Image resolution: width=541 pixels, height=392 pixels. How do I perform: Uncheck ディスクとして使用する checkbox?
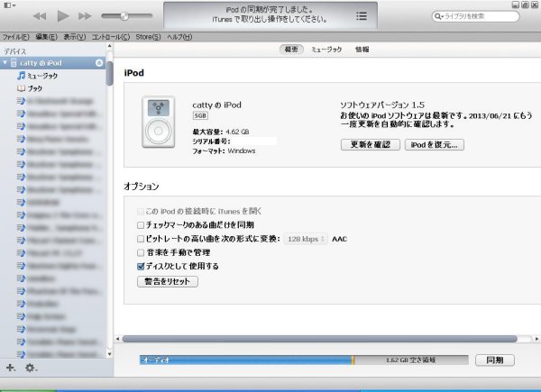click(x=141, y=266)
